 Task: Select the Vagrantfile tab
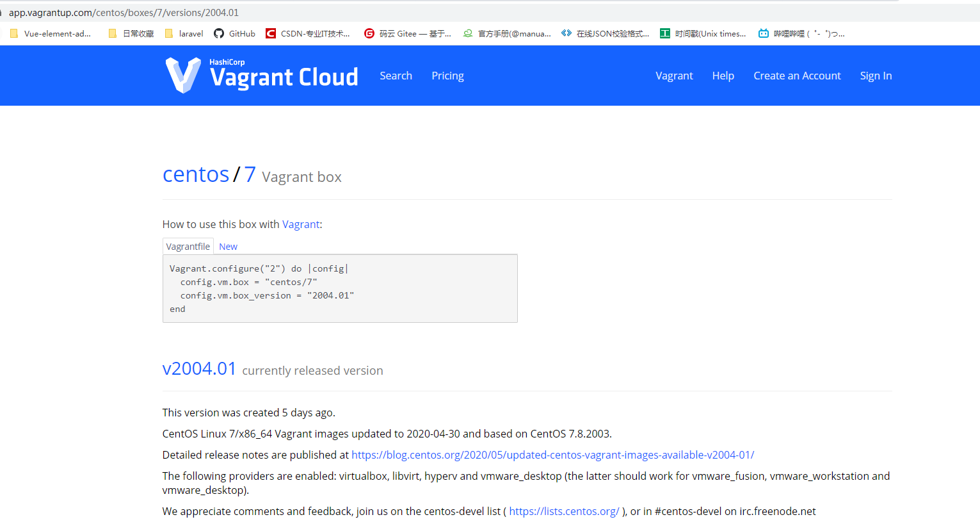click(x=188, y=247)
